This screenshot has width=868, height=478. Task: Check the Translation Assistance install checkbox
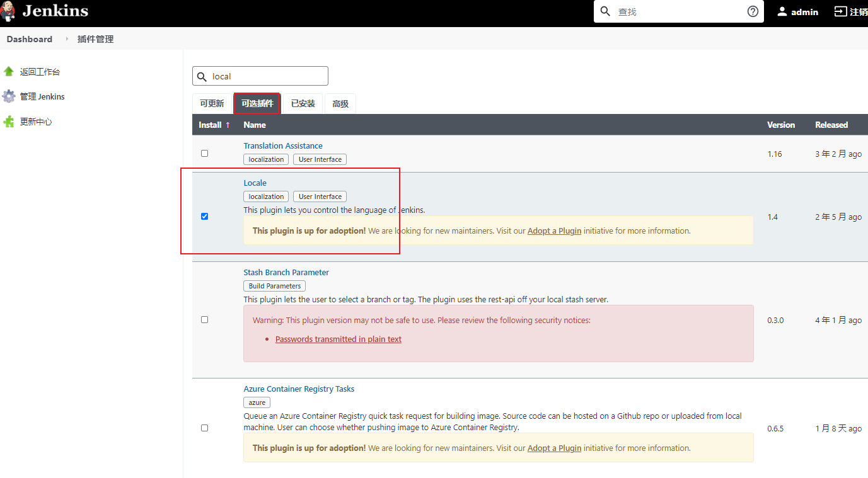coord(204,153)
